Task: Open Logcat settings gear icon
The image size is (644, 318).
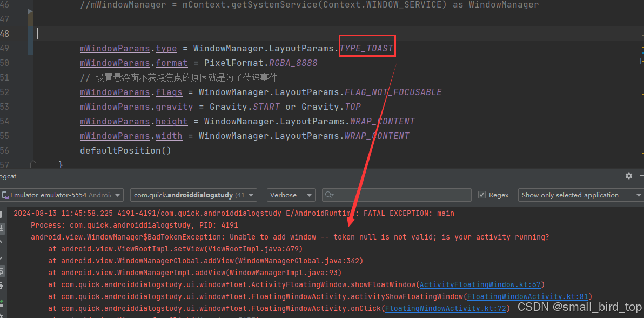Action: coord(628,176)
